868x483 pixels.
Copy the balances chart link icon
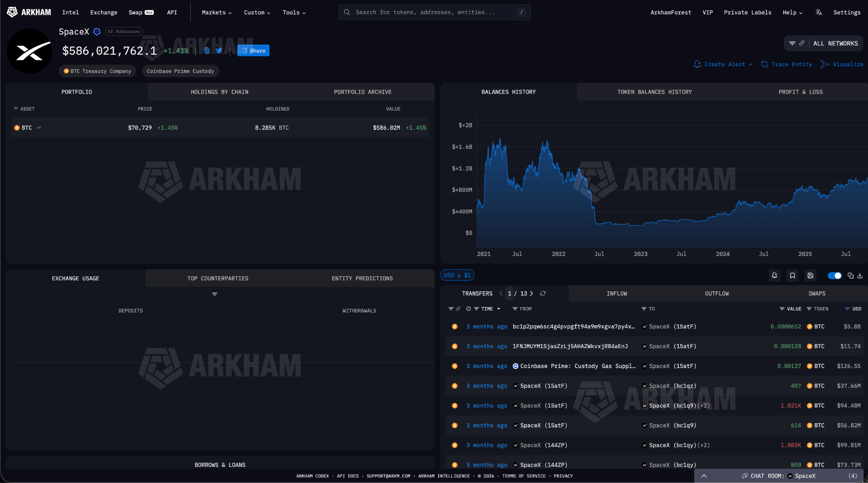[802, 43]
